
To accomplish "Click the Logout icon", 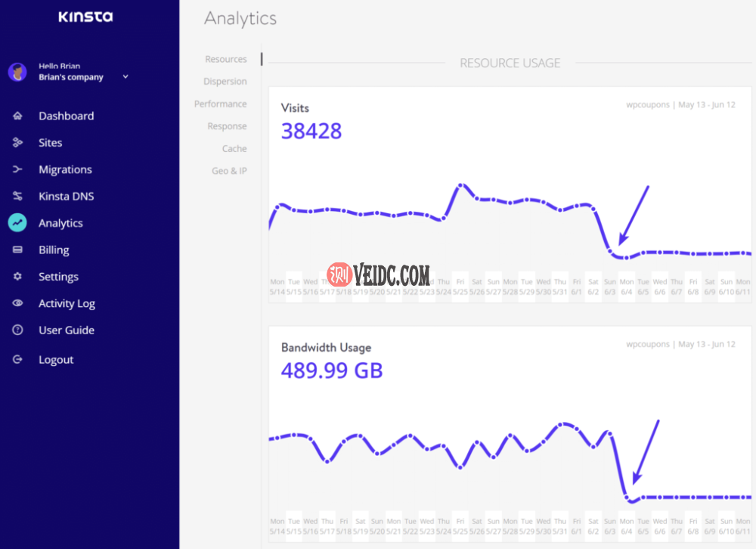I will coord(17,359).
